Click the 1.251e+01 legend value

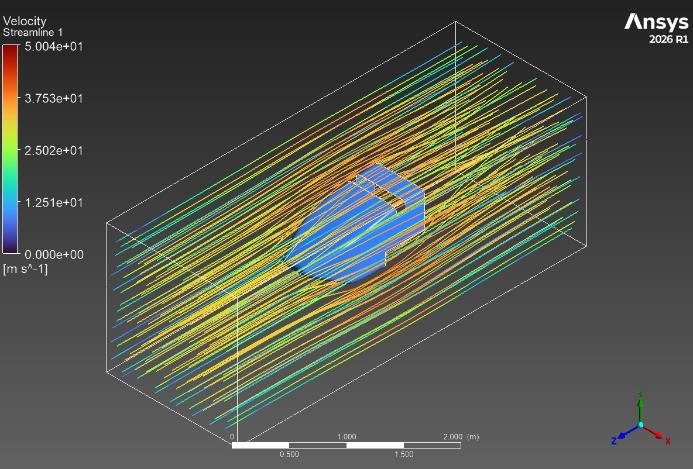tap(53, 202)
